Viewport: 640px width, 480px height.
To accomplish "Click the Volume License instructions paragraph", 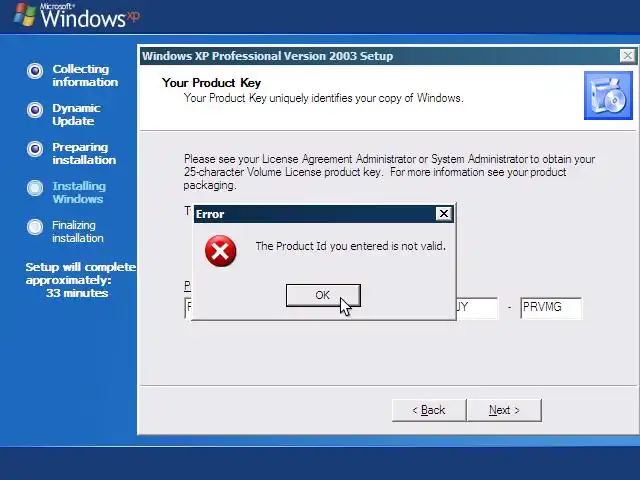I will (389, 172).
